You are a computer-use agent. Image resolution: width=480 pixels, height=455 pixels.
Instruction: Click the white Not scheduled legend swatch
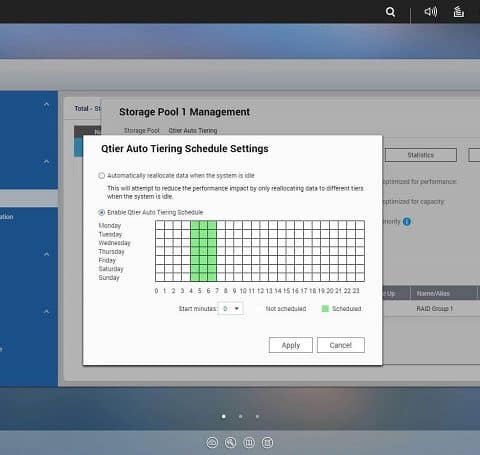pyautogui.click(x=258, y=309)
